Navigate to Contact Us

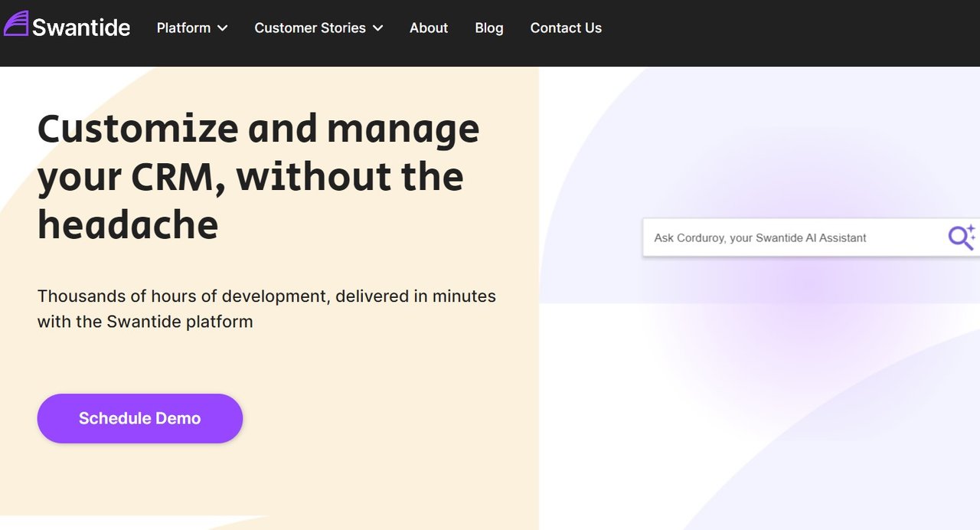point(566,28)
